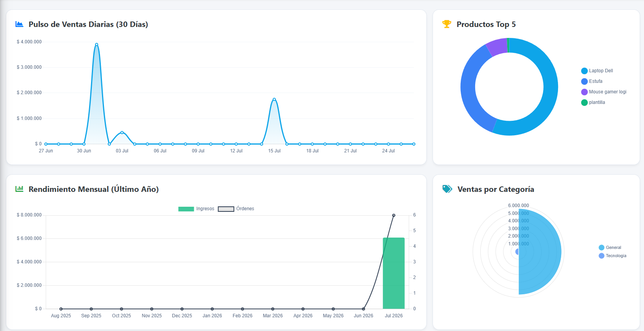Select the small 03 Jul bump data point
This screenshot has height=331, width=644.
coord(122,132)
